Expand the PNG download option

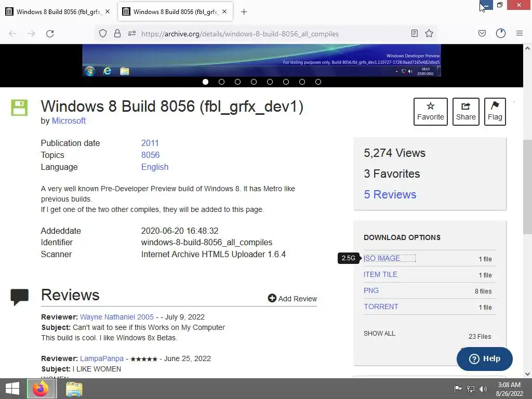click(x=371, y=290)
